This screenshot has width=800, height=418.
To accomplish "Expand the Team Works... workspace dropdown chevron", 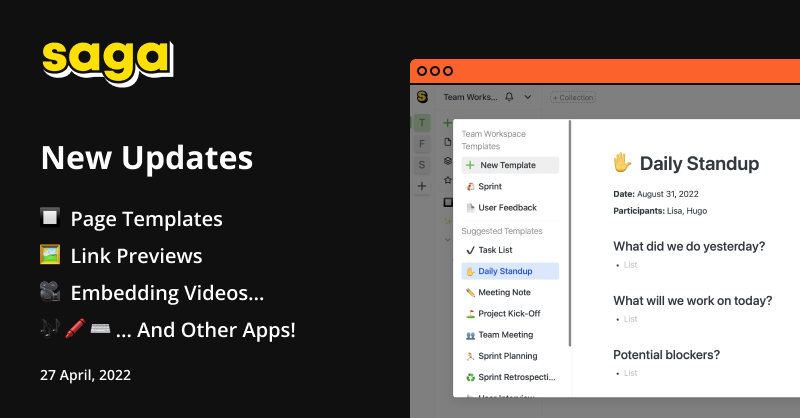I will [x=528, y=96].
